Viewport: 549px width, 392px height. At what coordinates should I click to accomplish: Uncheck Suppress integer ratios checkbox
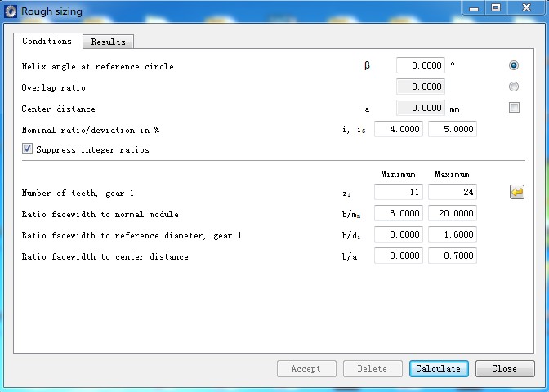[x=28, y=149]
